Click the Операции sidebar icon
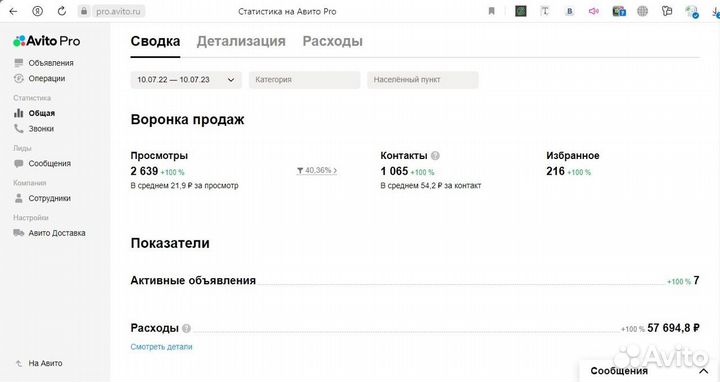720x382 pixels. click(18, 79)
